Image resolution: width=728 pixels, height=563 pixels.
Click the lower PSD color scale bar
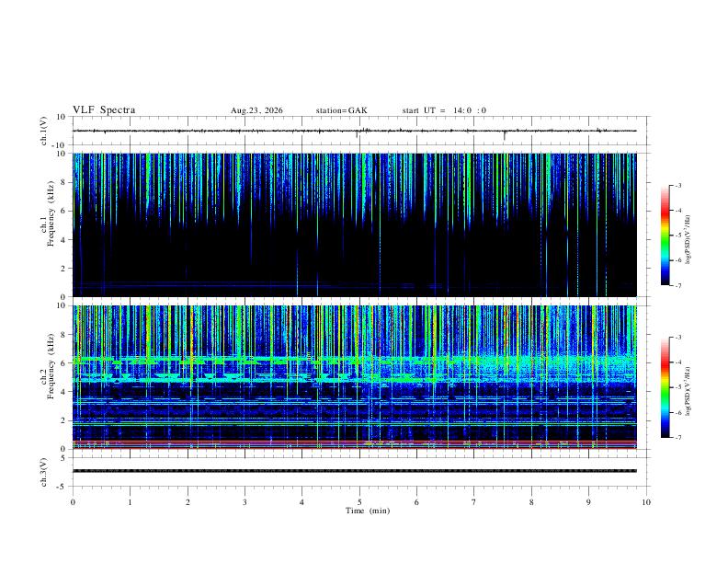(x=665, y=387)
